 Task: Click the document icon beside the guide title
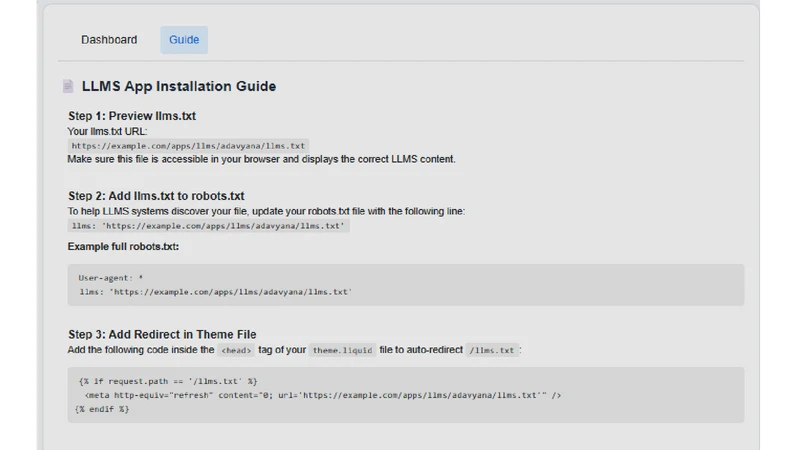tap(68, 86)
